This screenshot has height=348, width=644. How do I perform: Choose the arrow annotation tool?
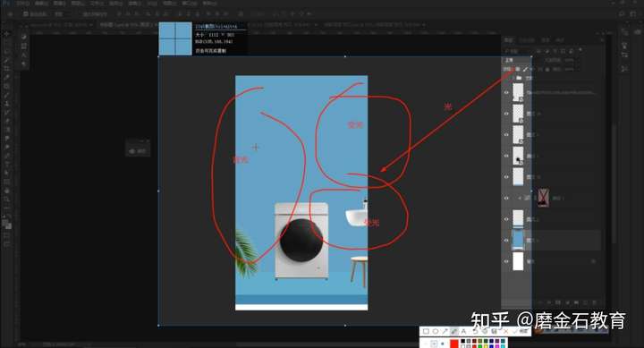445,331
